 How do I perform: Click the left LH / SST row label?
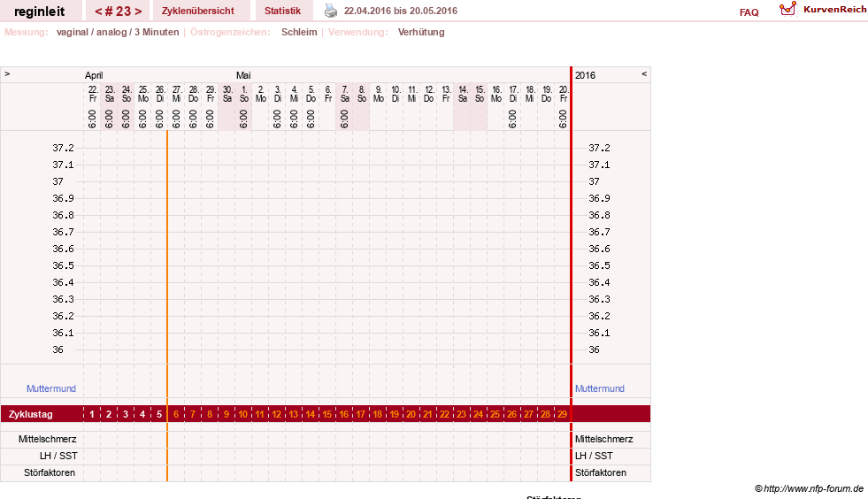click(x=58, y=456)
